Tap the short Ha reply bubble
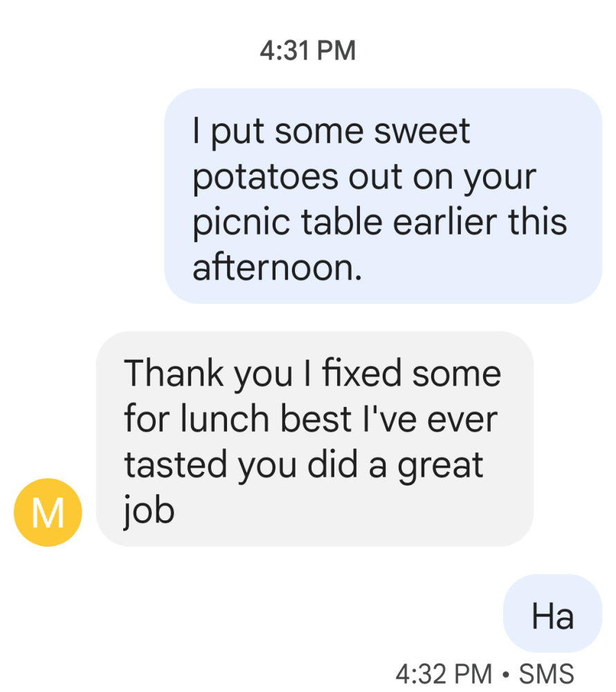 pos(552,613)
